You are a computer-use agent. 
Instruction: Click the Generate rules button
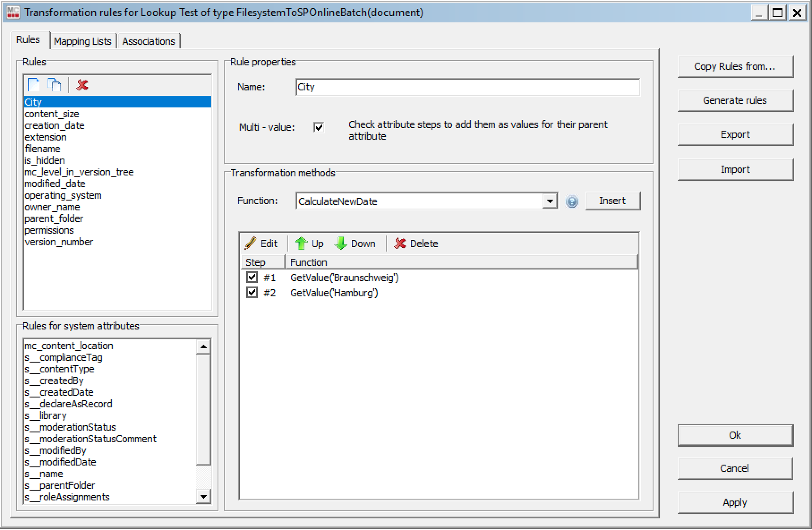coord(735,101)
